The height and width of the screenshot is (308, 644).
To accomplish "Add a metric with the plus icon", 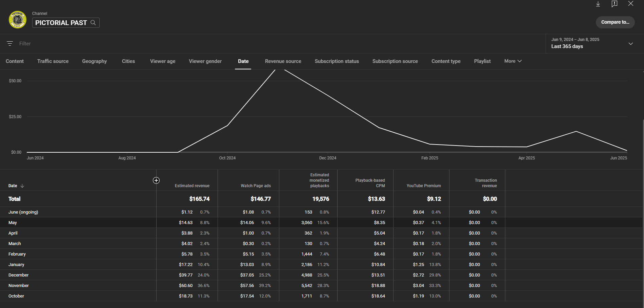I will pyautogui.click(x=156, y=180).
